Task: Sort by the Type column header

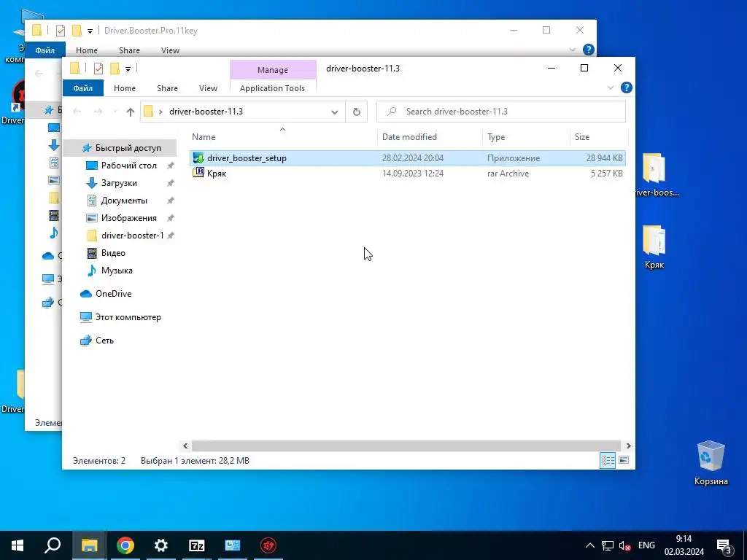Action: tap(526, 136)
